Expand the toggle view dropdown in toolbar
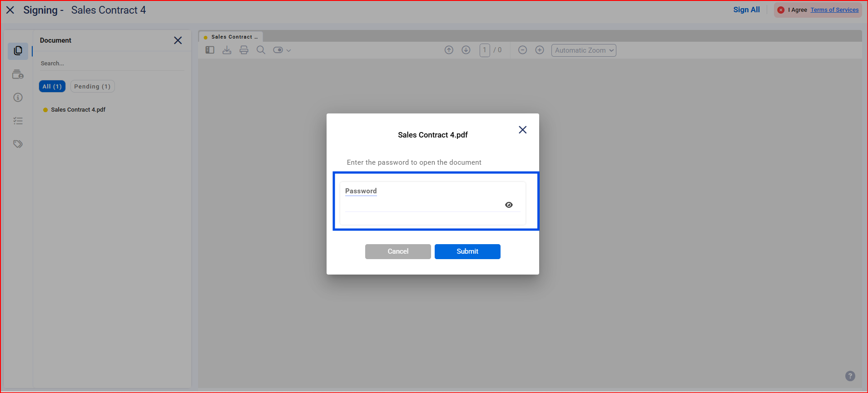868x393 pixels. pyautogui.click(x=282, y=50)
